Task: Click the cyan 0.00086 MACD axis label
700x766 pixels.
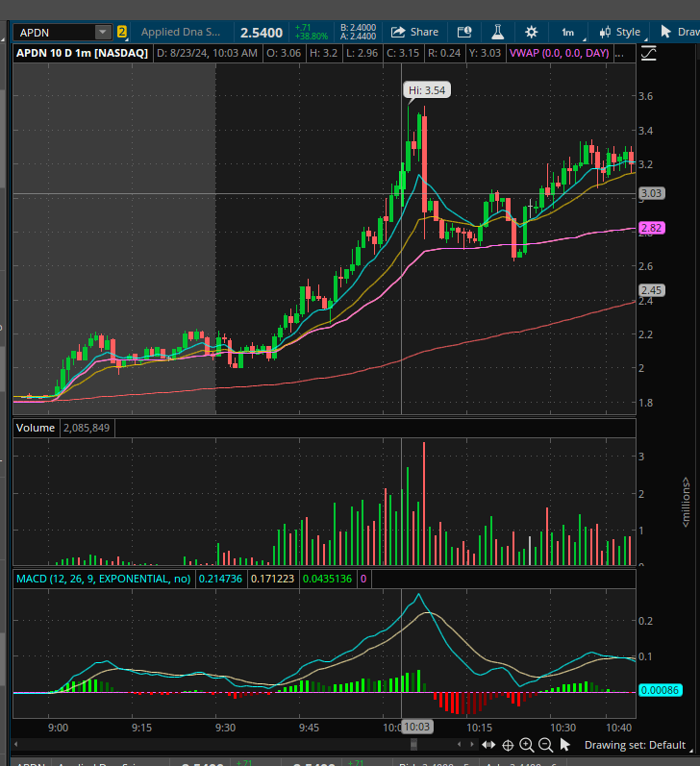Action: 660,690
